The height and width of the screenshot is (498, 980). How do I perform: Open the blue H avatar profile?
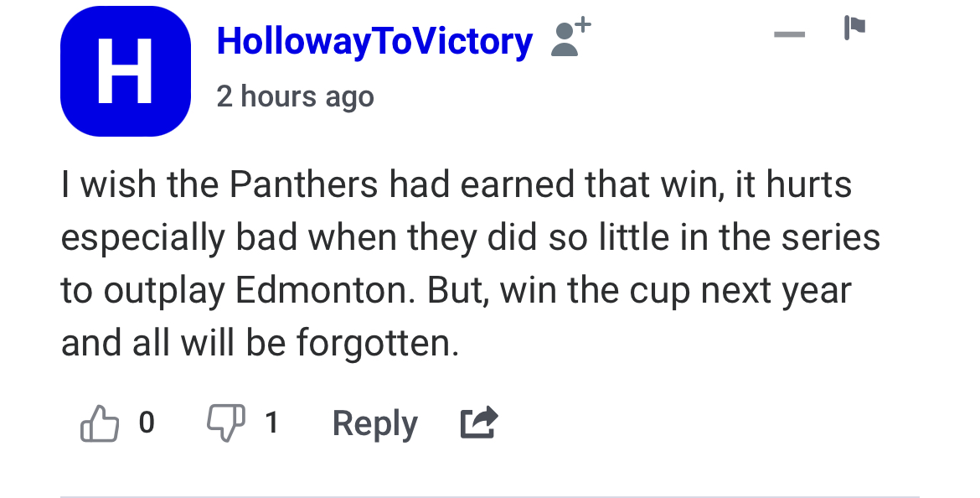click(x=126, y=70)
